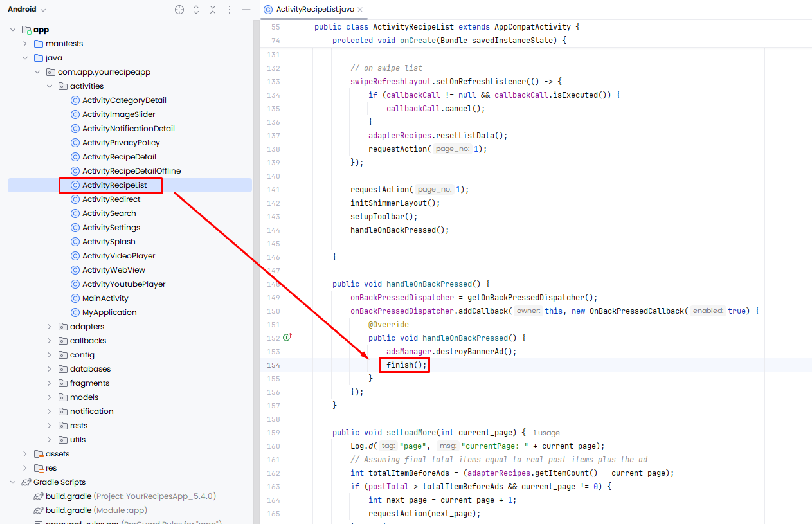The height and width of the screenshot is (524, 812).
Task: Open the project panel options menu (three dots)
Action: point(230,10)
